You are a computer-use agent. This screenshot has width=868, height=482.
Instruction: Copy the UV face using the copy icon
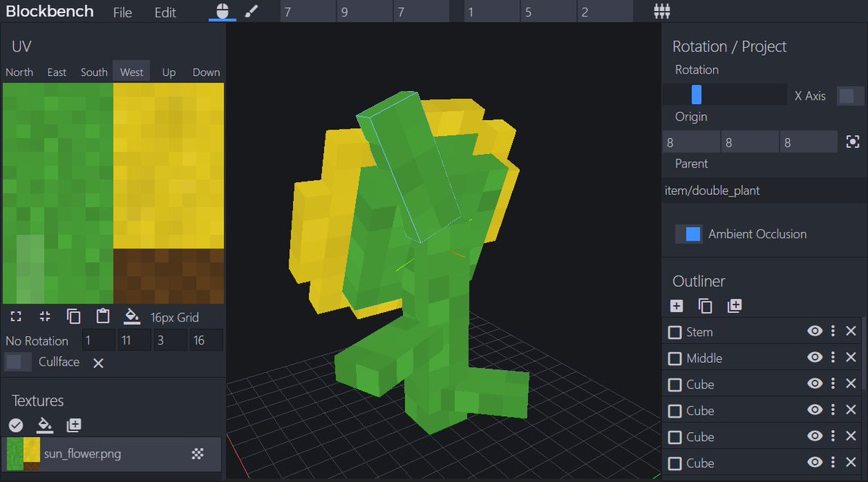pos(73,317)
